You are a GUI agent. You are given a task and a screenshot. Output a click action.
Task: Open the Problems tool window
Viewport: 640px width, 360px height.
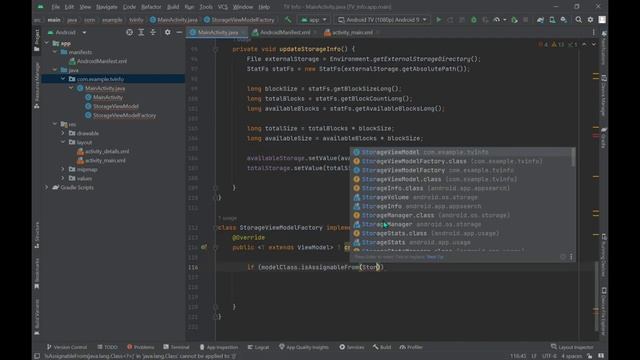(140, 347)
